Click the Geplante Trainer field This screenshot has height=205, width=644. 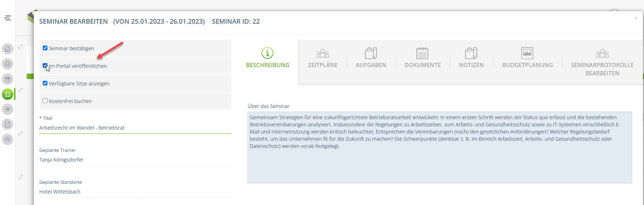(135, 160)
